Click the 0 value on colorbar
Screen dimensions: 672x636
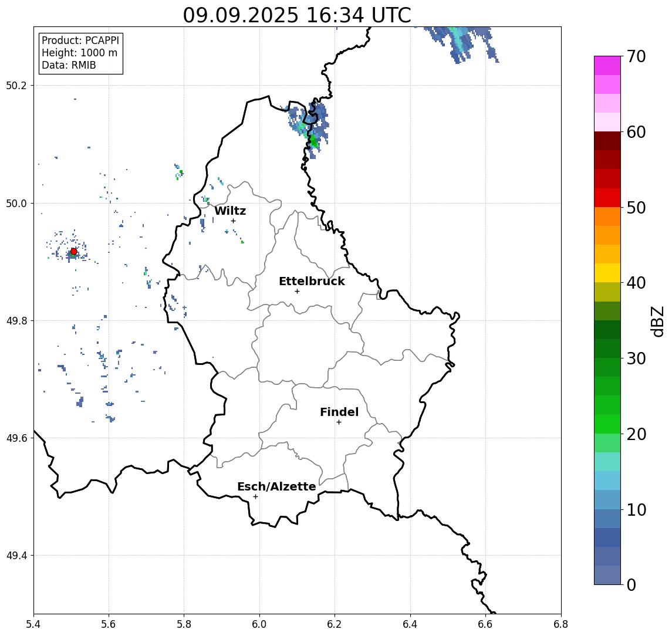click(x=632, y=584)
